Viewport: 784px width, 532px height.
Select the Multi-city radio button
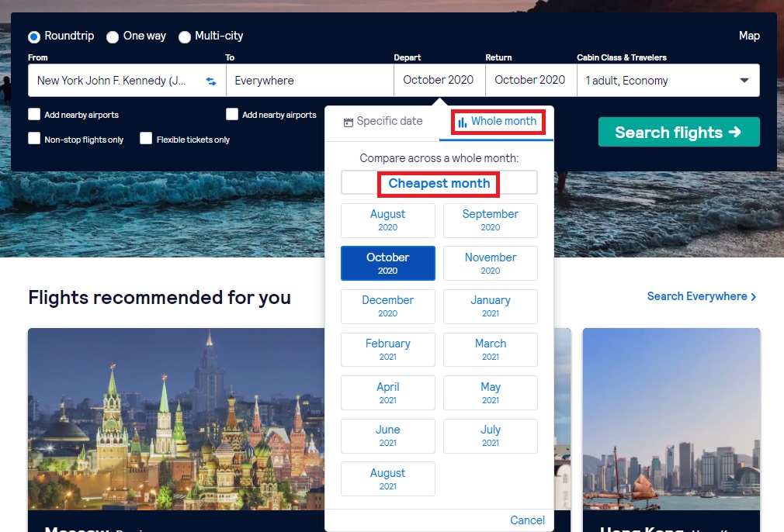pos(185,37)
